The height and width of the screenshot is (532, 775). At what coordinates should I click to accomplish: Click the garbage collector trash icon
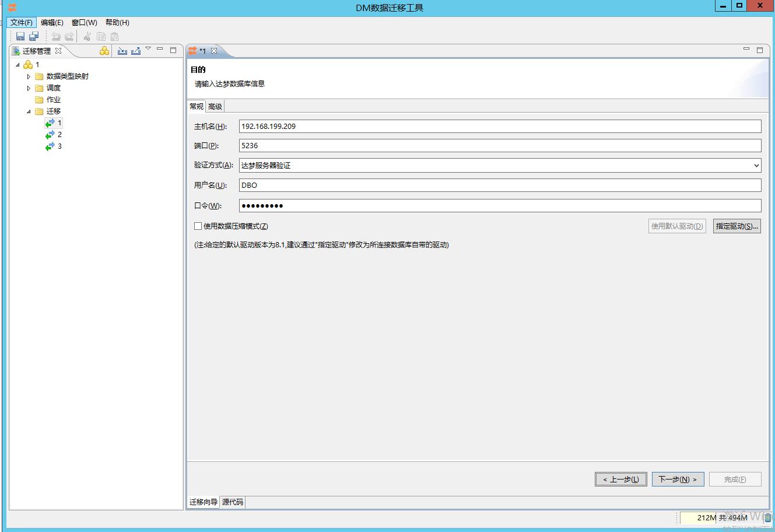768,518
